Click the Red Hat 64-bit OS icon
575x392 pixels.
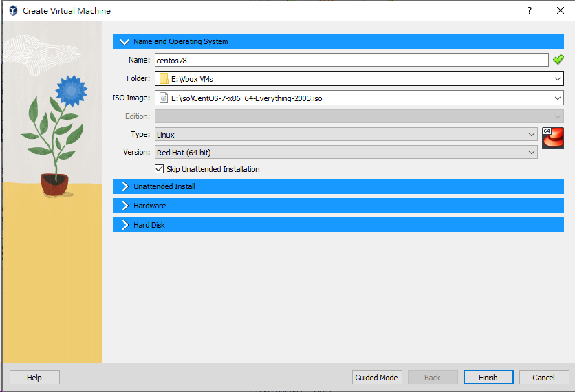[x=552, y=138]
